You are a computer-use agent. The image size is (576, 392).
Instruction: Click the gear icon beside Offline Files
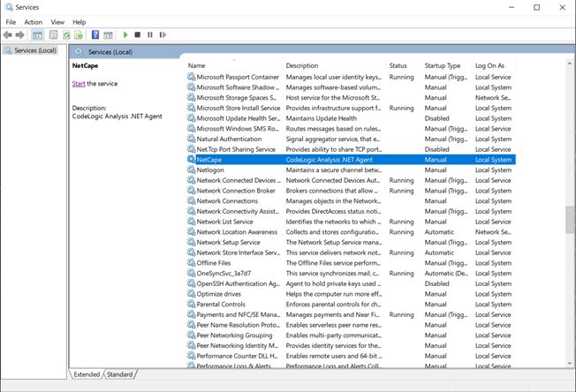tap(191, 263)
